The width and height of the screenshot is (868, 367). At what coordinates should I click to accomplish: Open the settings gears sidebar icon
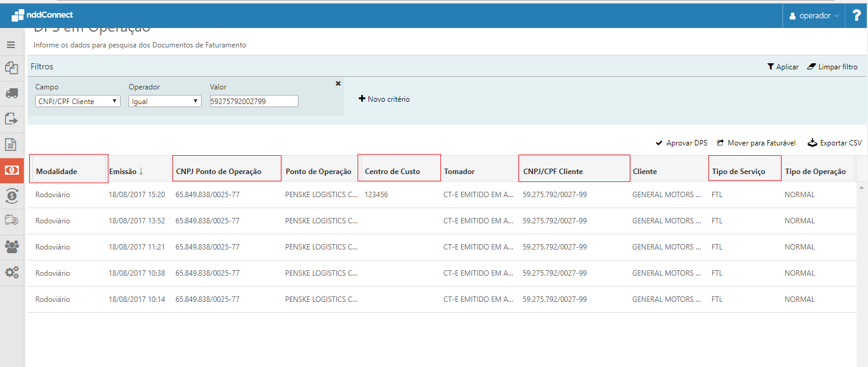click(x=11, y=272)
